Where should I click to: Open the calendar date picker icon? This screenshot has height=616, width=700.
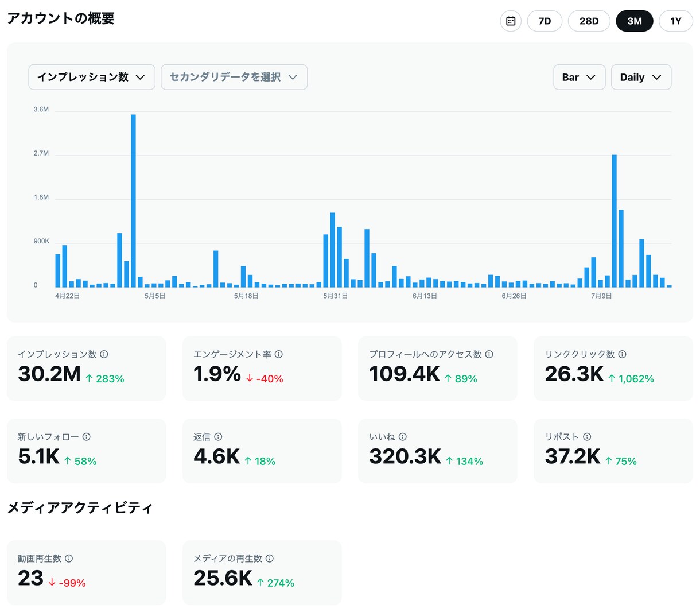click(x=511, y=21)
